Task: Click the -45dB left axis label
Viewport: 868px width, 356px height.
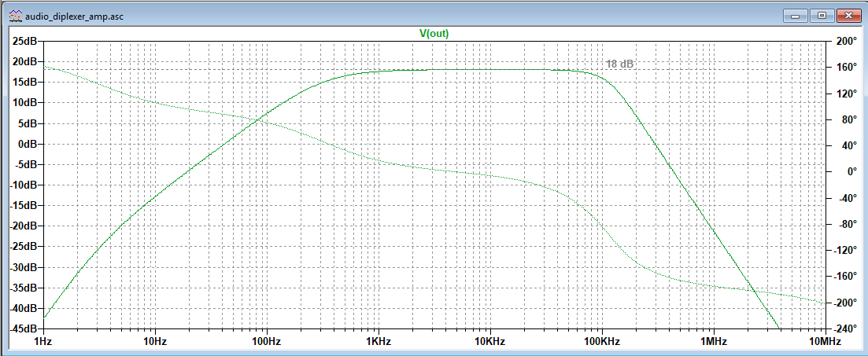Action: click(24, 329)
